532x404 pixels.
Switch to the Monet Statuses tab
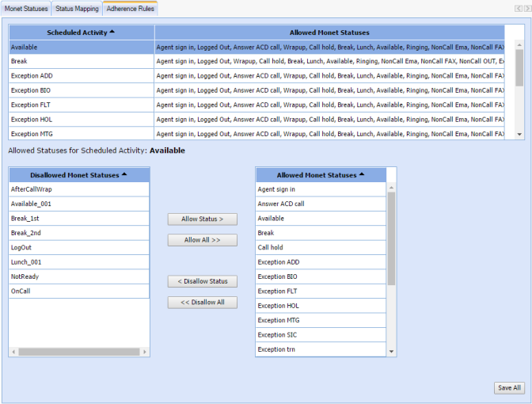coord(26,9)
